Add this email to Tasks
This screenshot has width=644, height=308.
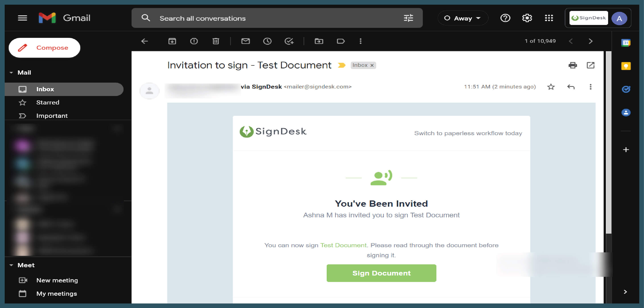point(289,41)
